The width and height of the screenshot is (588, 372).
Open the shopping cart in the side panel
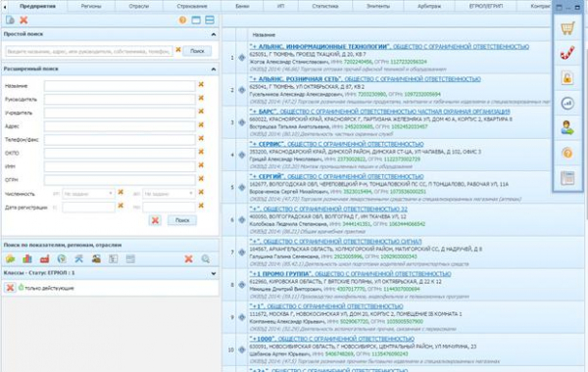pos(567,28)
